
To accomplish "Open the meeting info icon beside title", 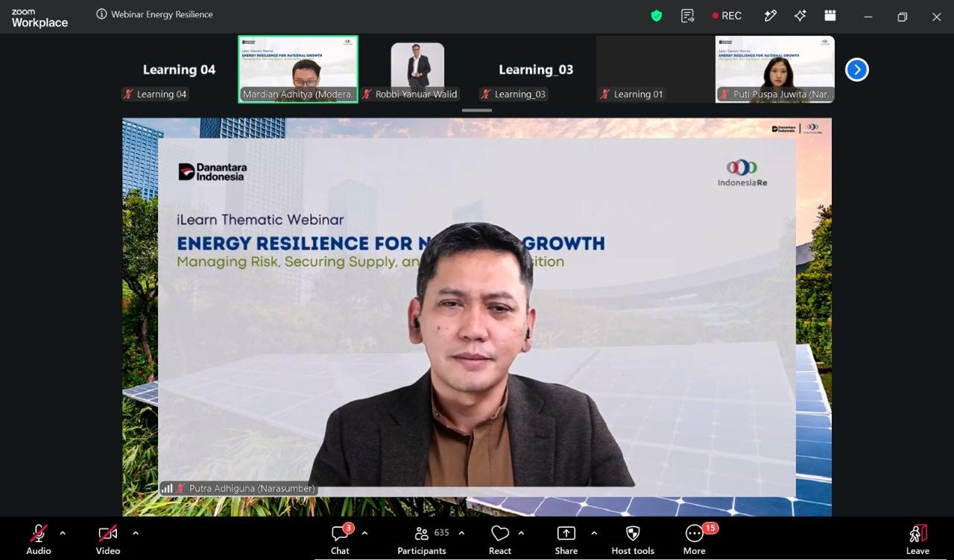I will 101,14.
